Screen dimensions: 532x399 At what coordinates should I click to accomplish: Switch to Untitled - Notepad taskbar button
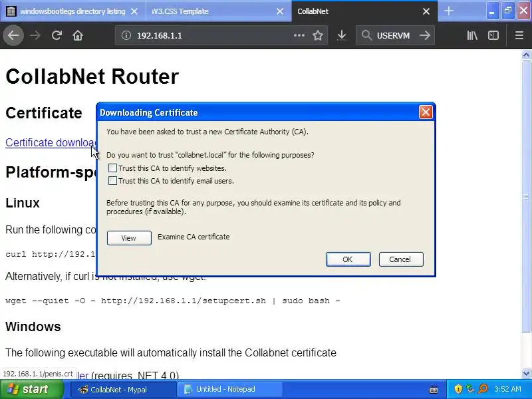click(x=229, y=389)
